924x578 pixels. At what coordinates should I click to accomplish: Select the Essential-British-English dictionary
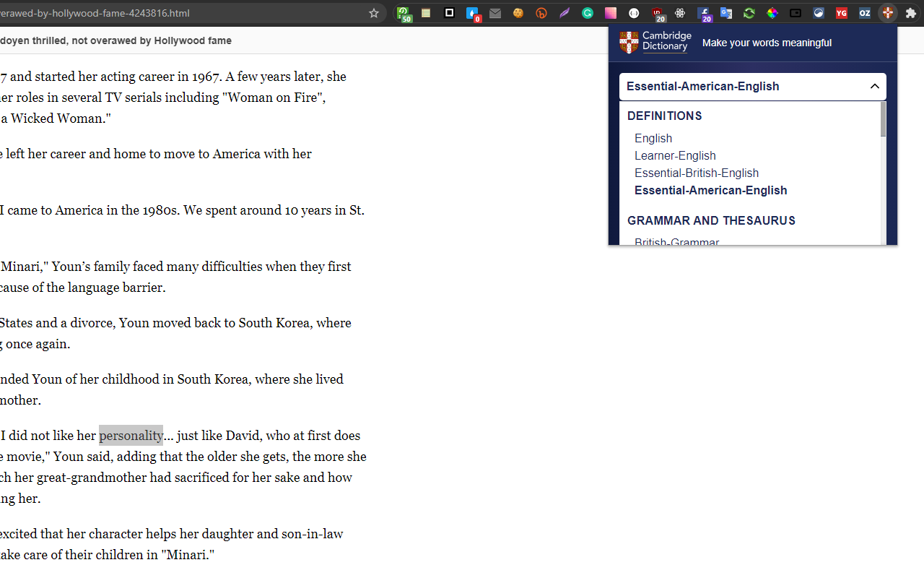tap(697, 173)
